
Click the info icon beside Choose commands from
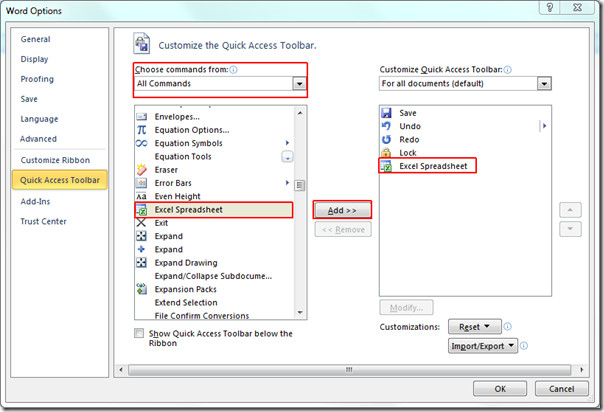point(233,70)
